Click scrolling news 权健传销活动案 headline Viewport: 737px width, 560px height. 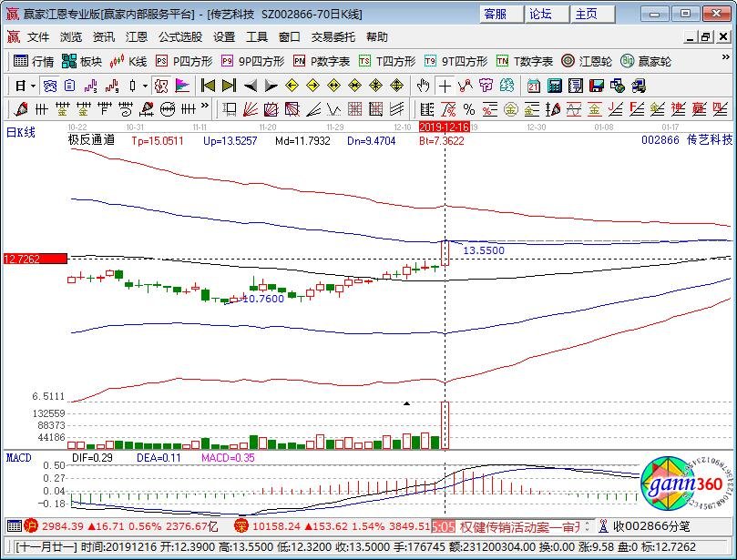point(520,526)
